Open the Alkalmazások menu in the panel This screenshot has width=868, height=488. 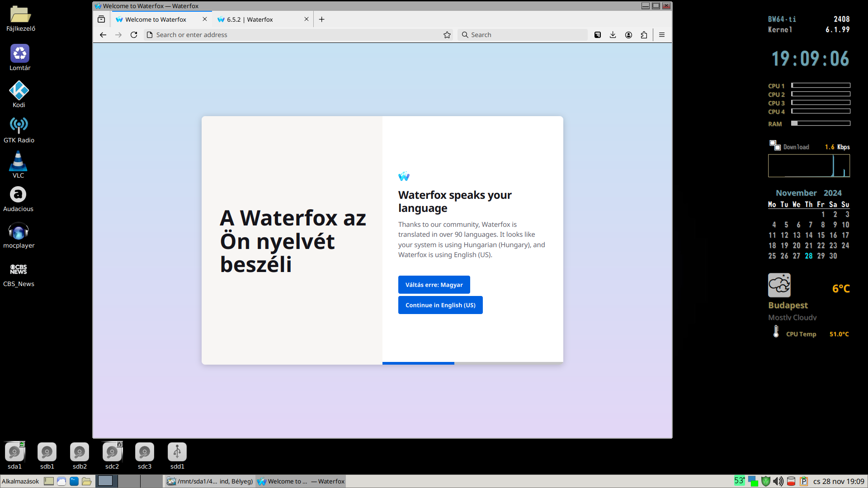20,481
